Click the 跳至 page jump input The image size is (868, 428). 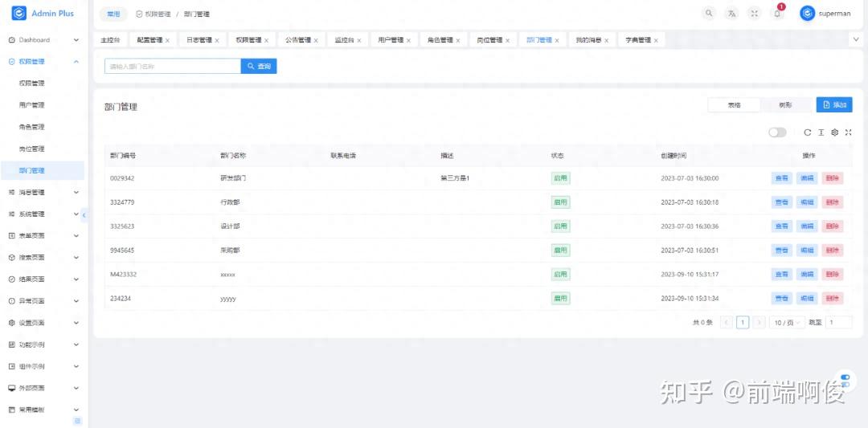point(838,322)
